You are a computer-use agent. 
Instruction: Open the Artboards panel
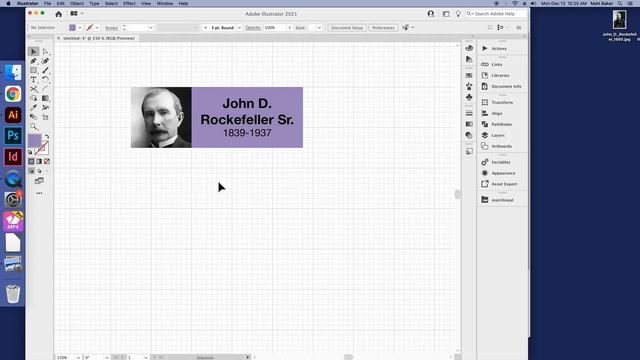tap(502, 146)
